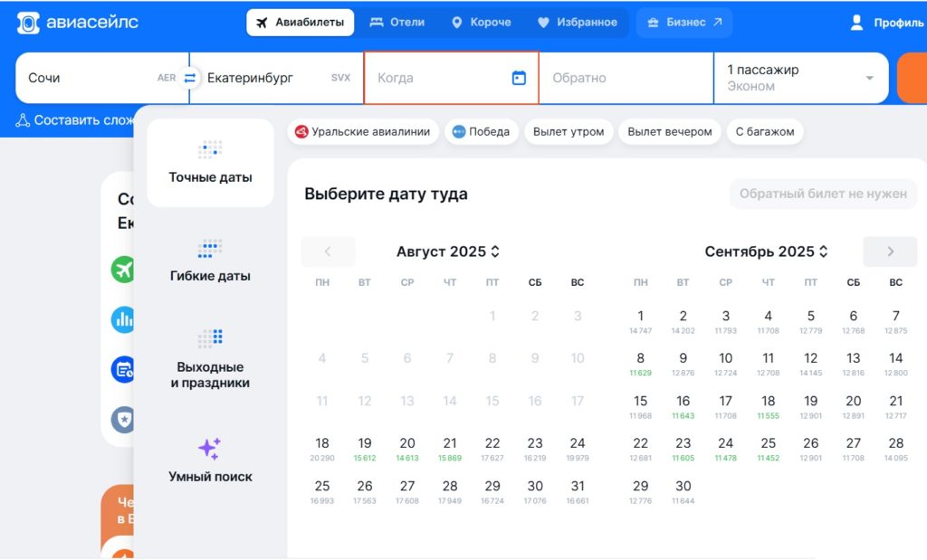Select the Точные даты option
927x560 pixels.
(x=210, y=163)
